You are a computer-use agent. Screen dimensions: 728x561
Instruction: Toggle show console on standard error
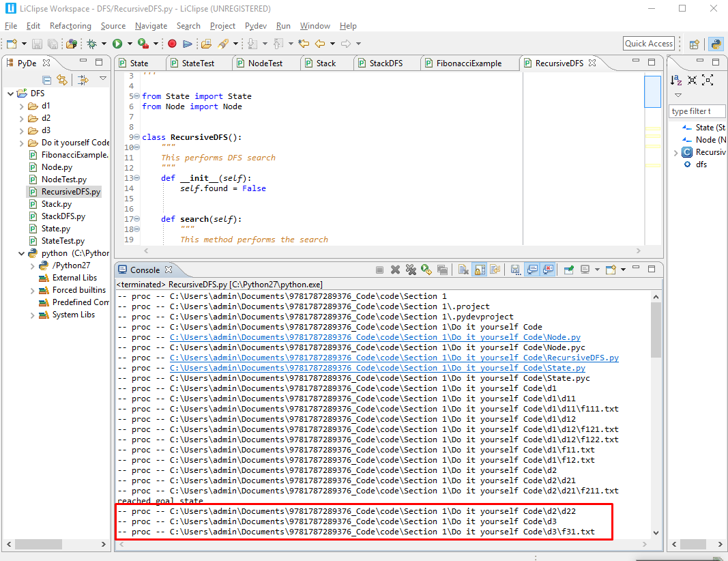click(x=549, y=270)
